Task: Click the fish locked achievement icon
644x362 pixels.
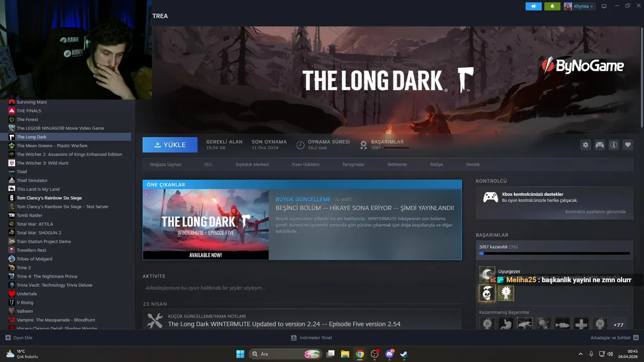Action: (x=562, y=324)
